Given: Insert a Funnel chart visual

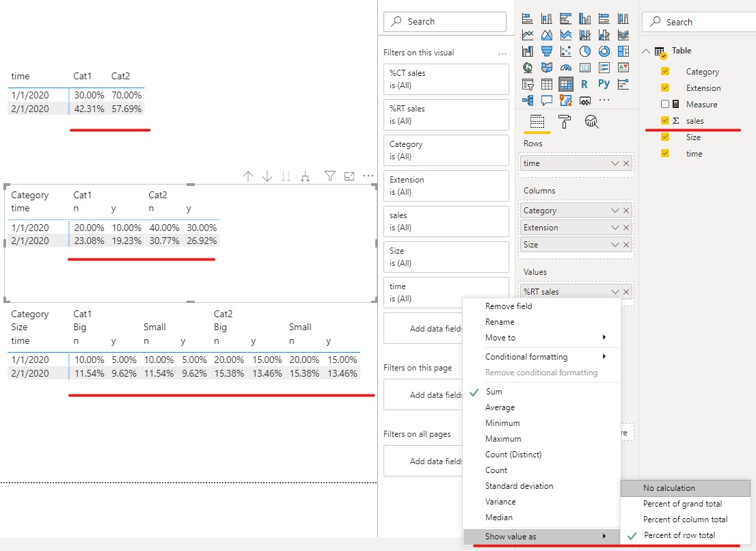Looking at the screenshot, I should [547, 51].
